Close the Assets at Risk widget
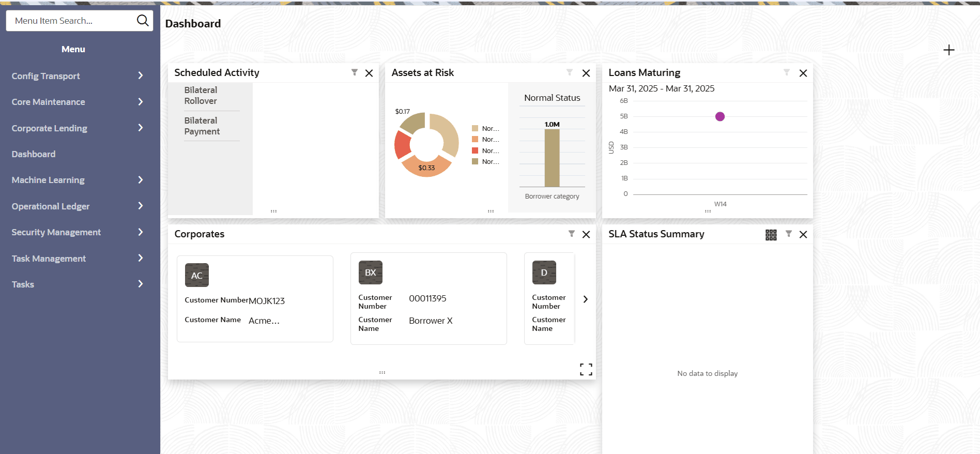 (586, 73)
